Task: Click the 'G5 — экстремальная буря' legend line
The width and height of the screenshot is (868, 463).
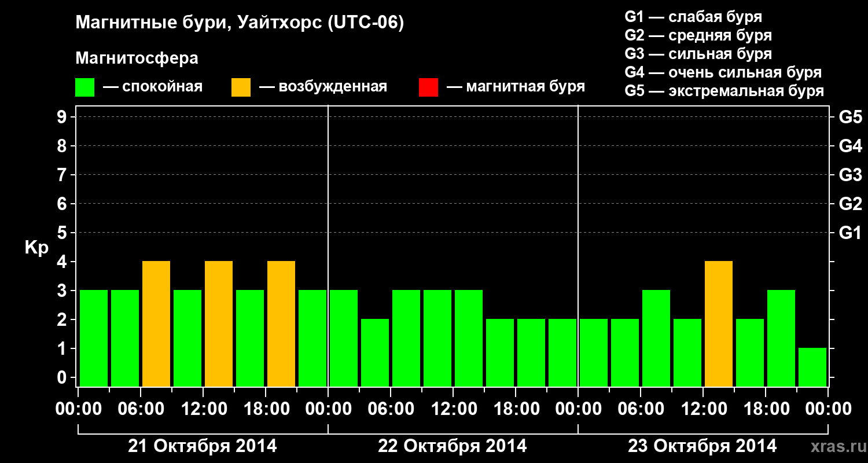Action: click(724, 91)
